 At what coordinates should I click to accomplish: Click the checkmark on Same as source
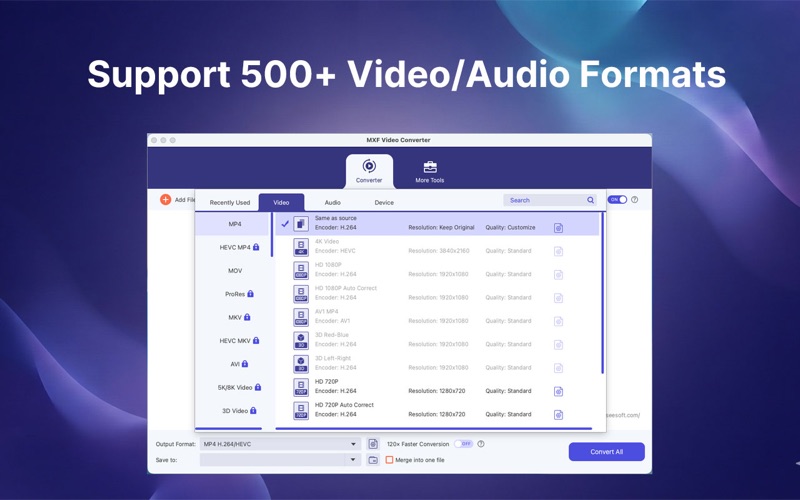pyautogui.click(x=285, y=223)
